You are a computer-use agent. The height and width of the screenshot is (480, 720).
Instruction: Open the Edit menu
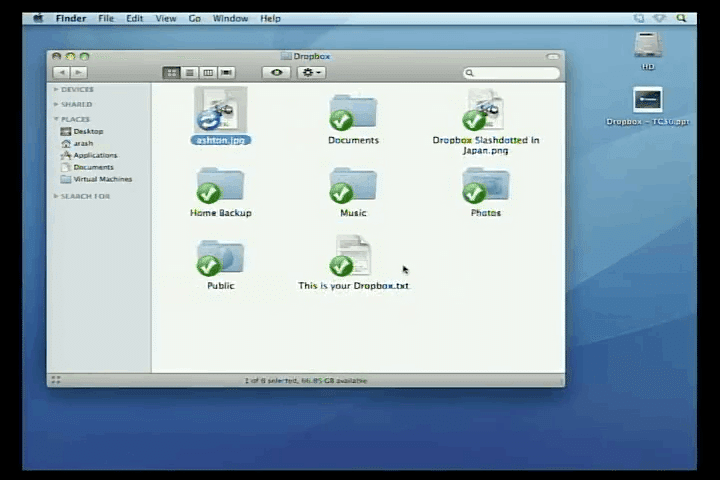pyautogui.click(x=135, y=18)
